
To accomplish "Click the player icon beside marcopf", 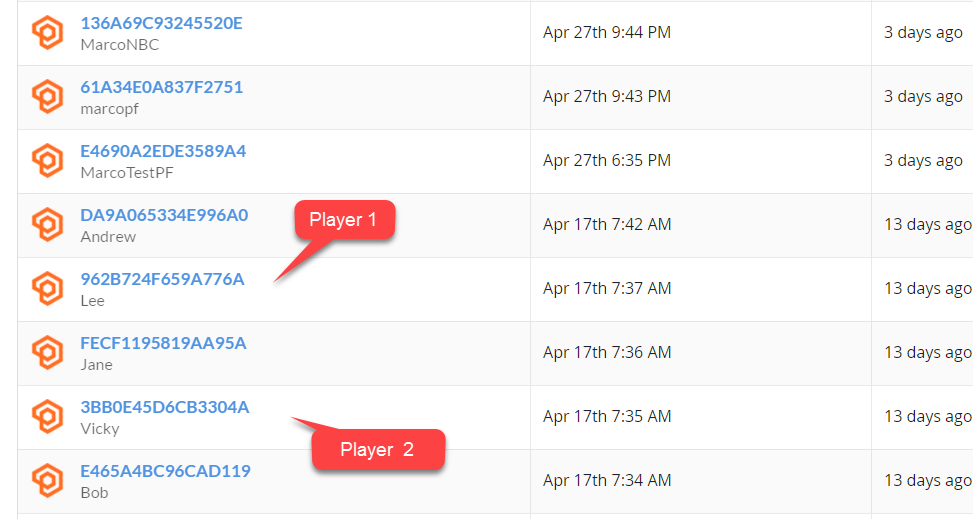I will 48,97.
